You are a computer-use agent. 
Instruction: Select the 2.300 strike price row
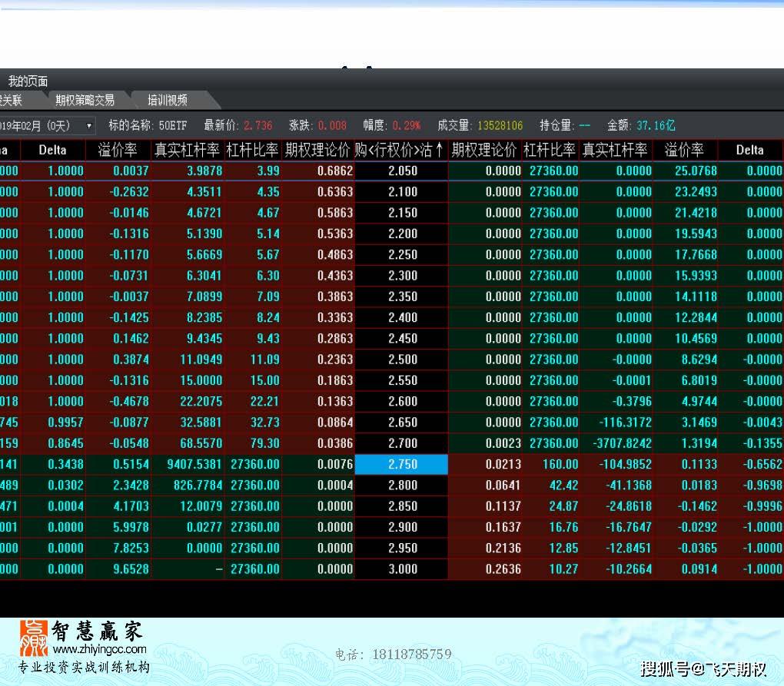401,276
